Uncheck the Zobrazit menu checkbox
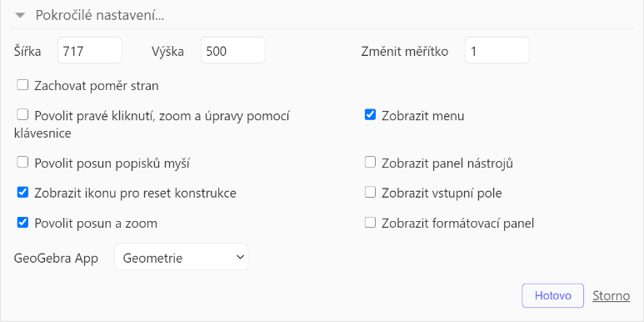 tap(370, 115)
